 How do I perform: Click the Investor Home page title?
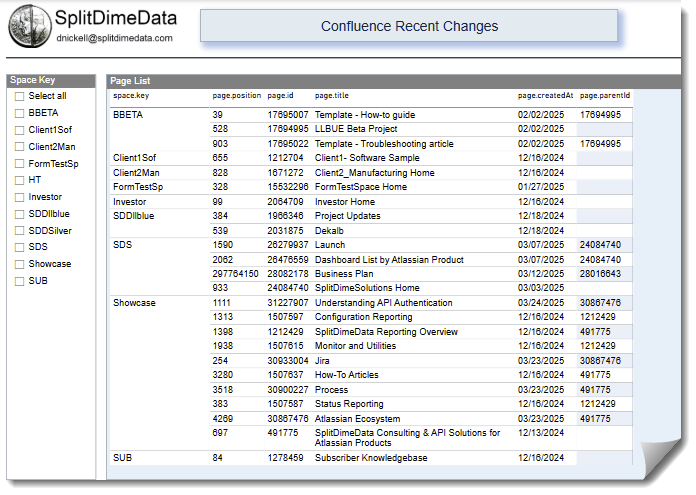pyautogui.click(x=345, y=202)
